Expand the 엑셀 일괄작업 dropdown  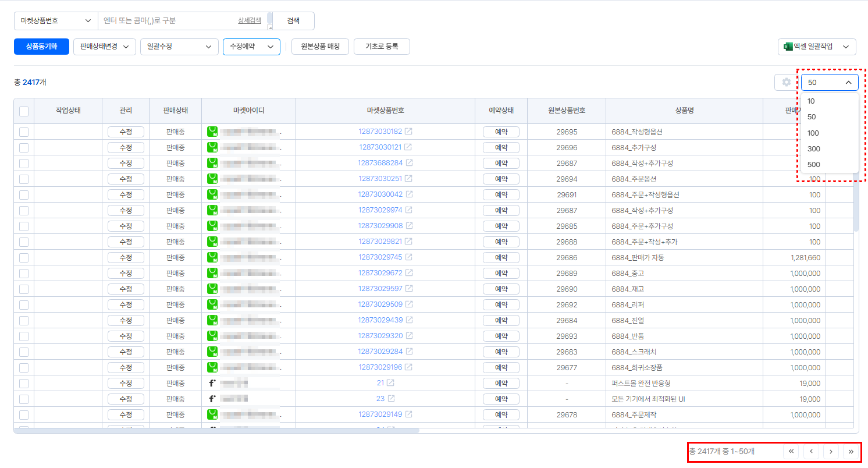point(816,47)
